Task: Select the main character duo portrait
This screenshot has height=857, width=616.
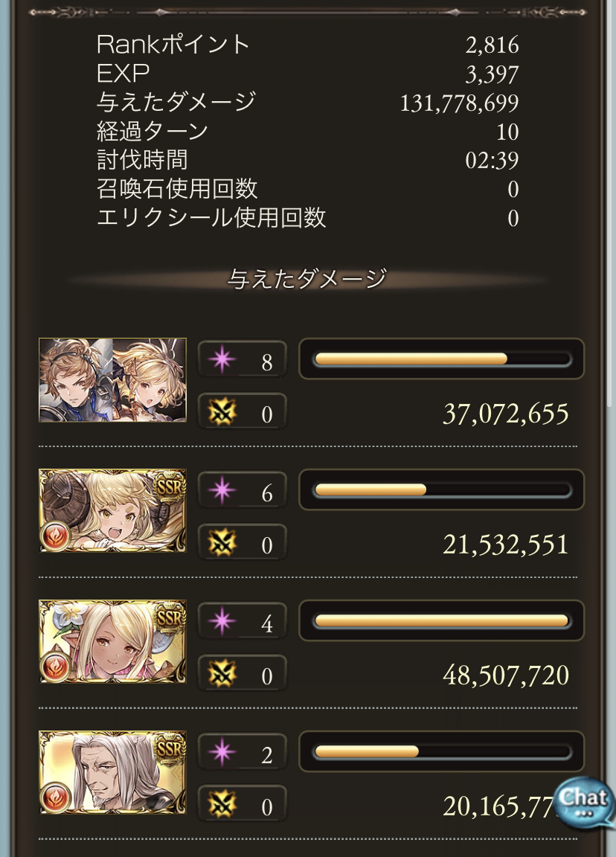Action: [x=112, y=380]
